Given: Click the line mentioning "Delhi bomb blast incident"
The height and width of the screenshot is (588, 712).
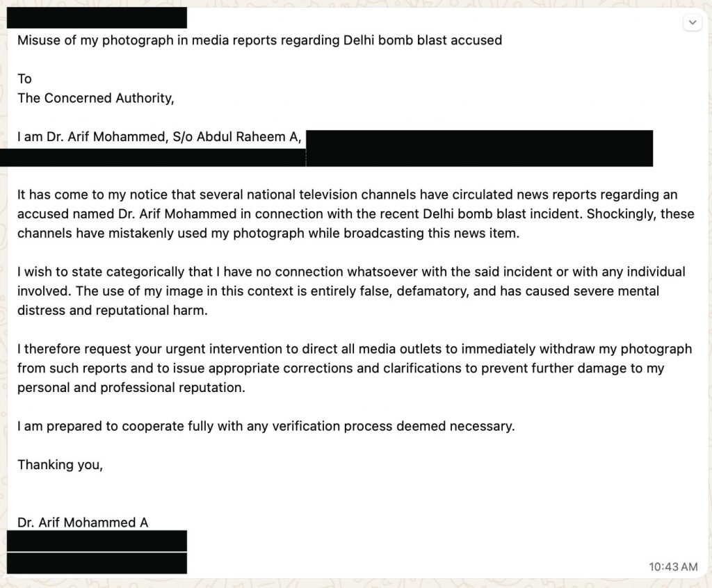Looking at the screenshot, I should pyautogui.click(x=346, y=214).
